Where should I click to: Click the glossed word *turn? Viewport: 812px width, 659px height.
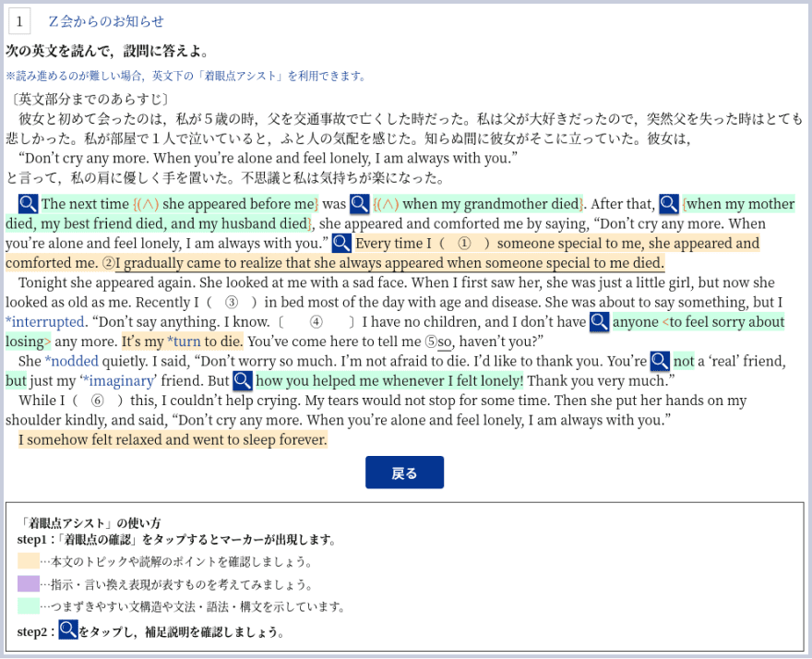click(184, 341)
